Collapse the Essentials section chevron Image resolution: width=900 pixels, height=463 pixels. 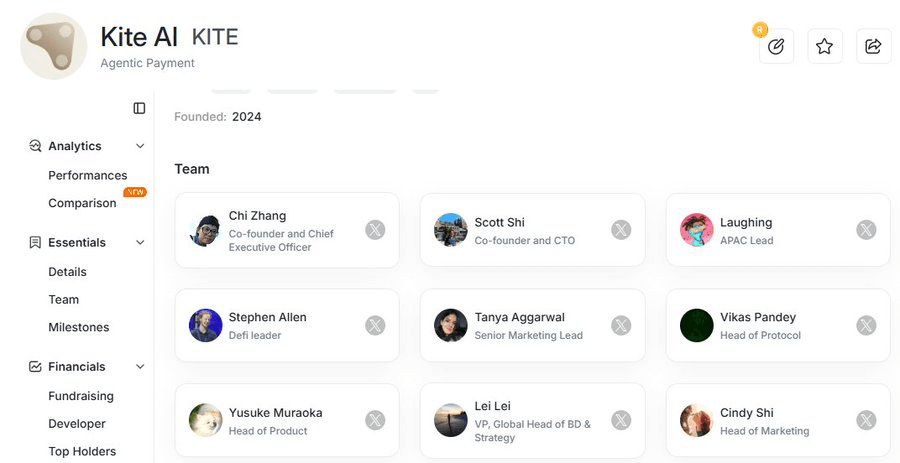(140, 242)
